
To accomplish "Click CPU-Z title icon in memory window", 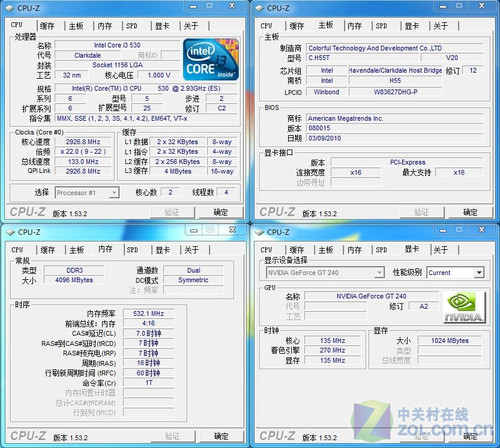I will click(x=10, y=232).
